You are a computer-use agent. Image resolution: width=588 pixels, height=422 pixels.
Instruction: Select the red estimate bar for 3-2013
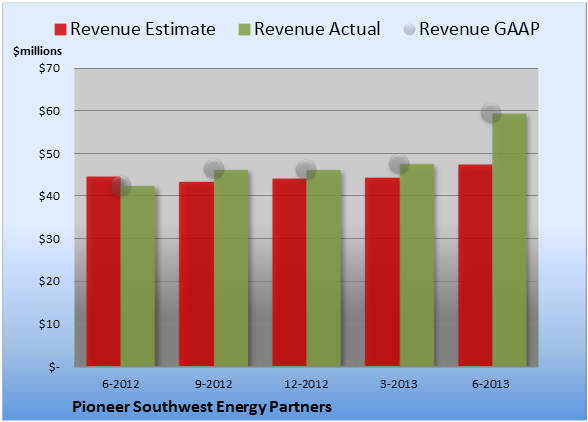[382, 272]
